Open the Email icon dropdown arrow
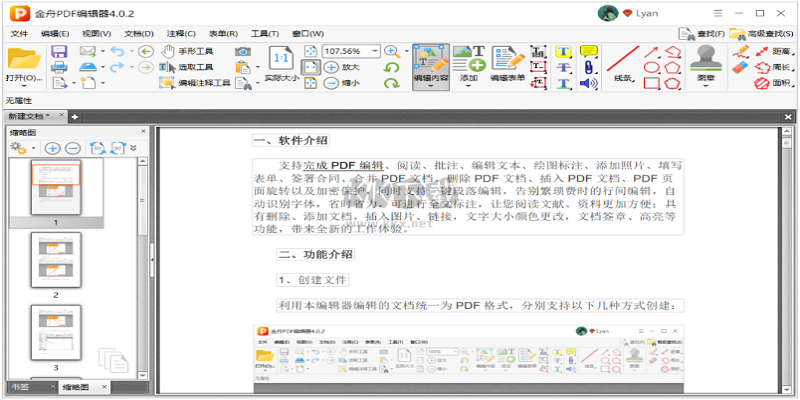The image size is (800, 400). (x=103, y=51)
